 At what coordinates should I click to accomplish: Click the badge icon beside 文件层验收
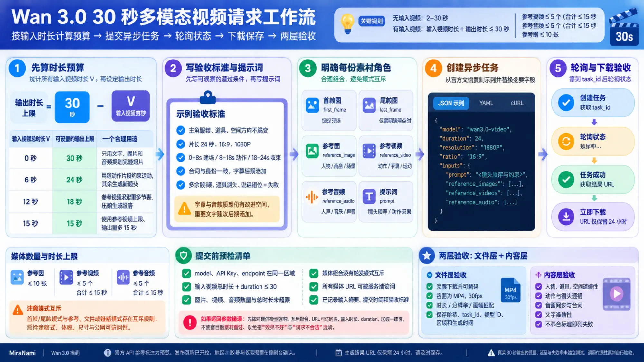tap(429, 275)
